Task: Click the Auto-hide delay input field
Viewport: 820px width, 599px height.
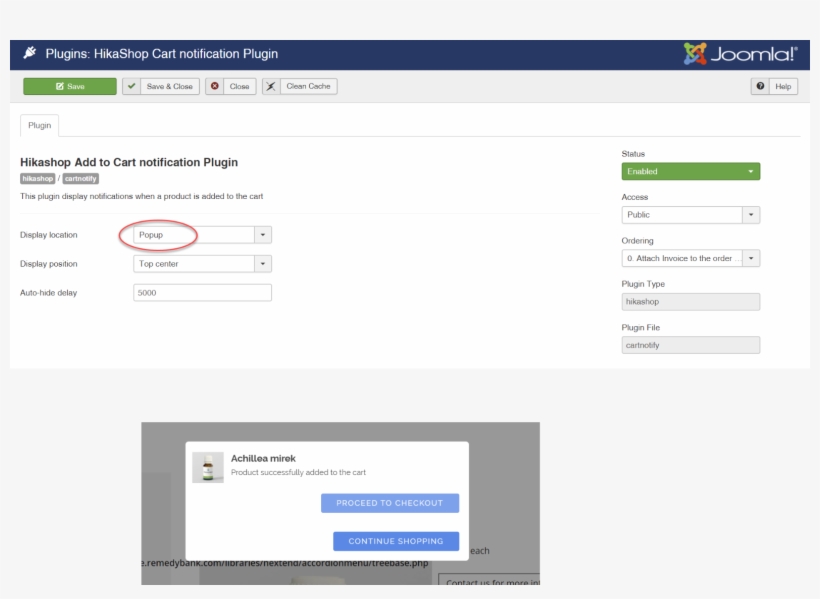Action: pyautogui.click(x=202, y=293)
